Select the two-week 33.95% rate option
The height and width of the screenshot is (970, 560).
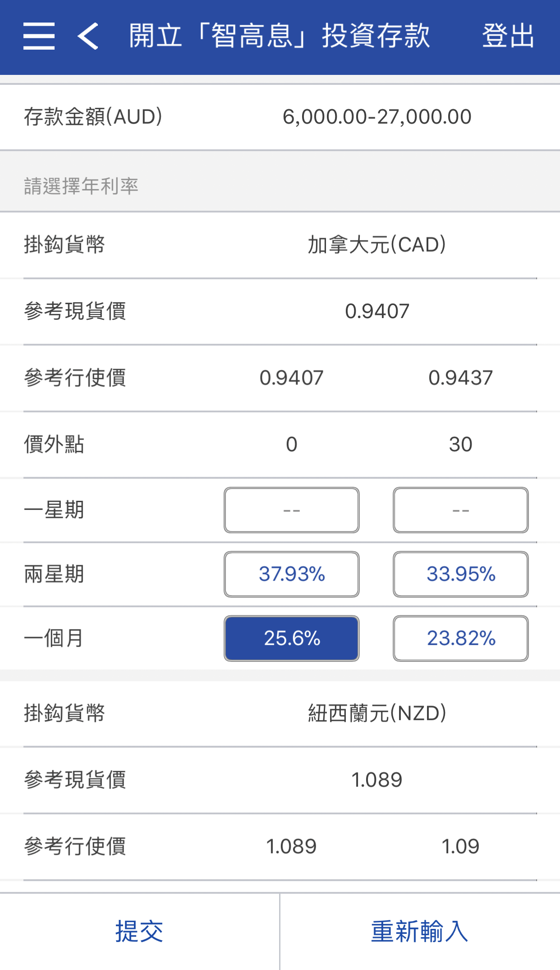(x=460, y=574)
